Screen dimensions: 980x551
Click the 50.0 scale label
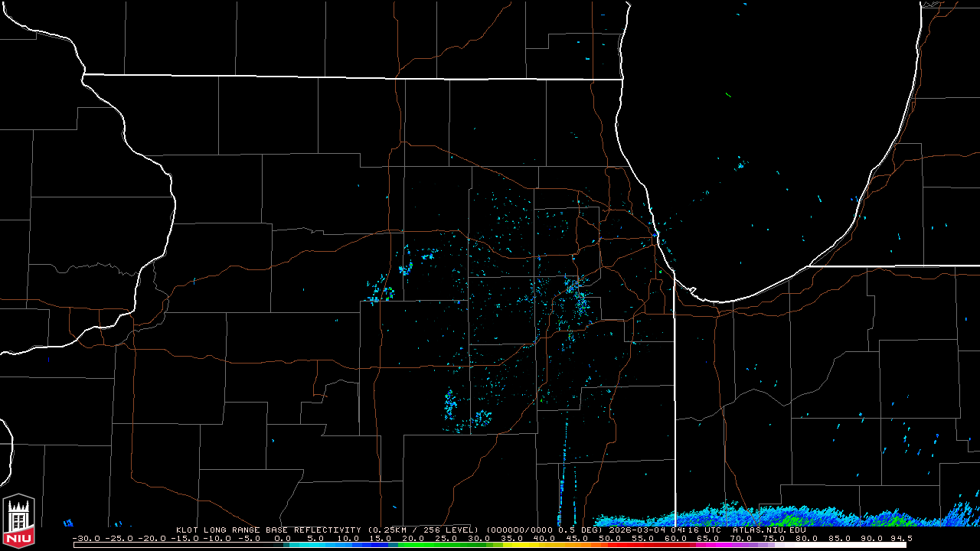click(x=609, y=539)
